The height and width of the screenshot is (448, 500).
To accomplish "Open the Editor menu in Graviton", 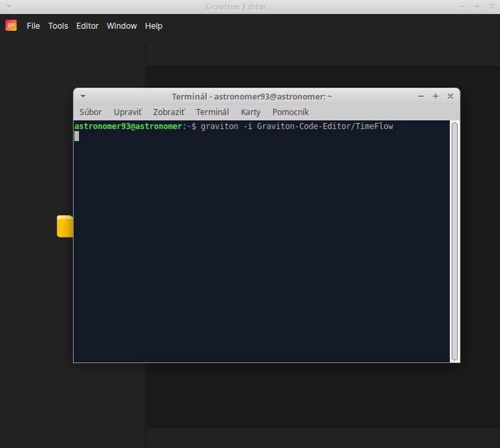I will tap(88, 26).
